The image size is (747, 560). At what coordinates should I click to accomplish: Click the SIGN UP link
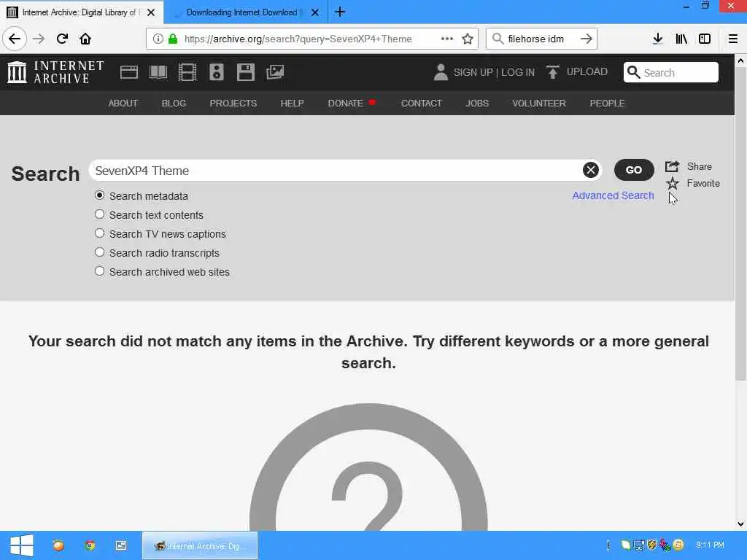473,72
